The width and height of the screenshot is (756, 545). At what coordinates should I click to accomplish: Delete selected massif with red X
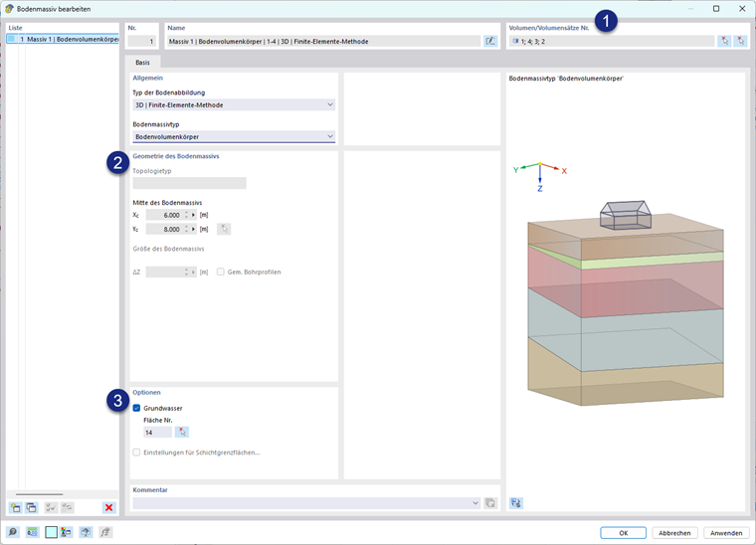pyautogui.click(x=109, y=507)
